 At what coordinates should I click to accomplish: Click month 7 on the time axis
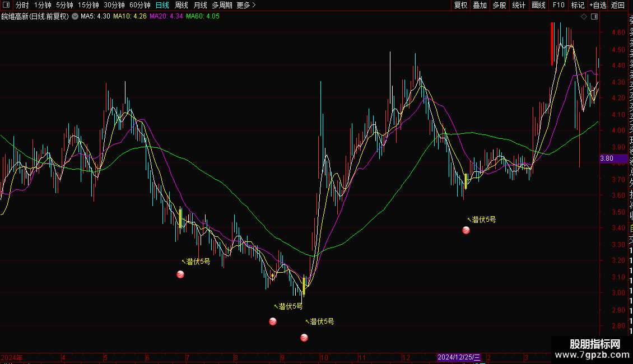point(188,357)
